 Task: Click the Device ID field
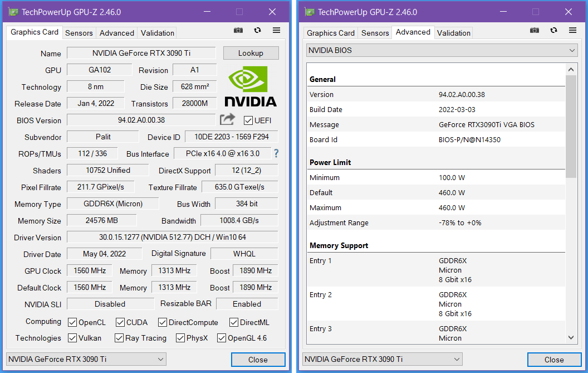click(232, 137)
